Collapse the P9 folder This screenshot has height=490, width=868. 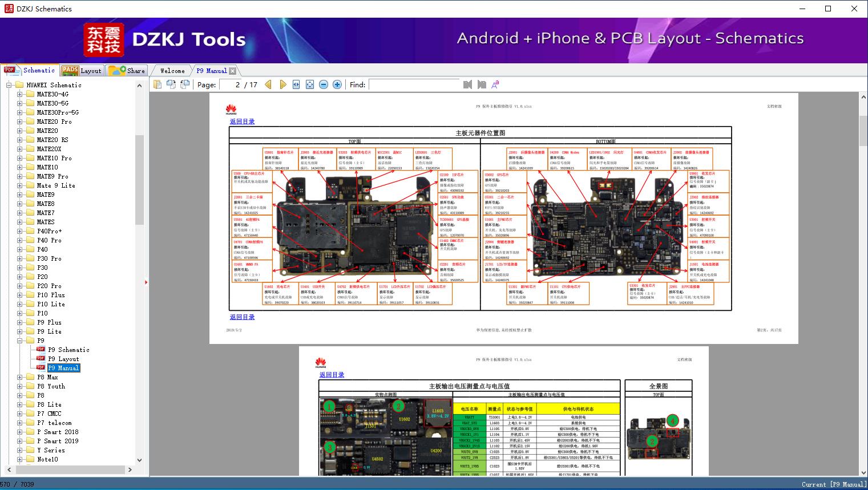20,341
